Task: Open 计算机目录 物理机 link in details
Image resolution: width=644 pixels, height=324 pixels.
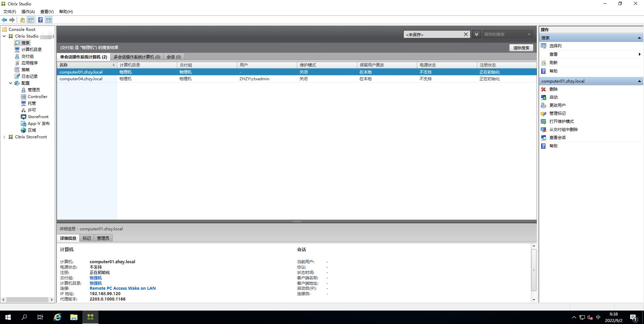Action: [x=95, y=283]
